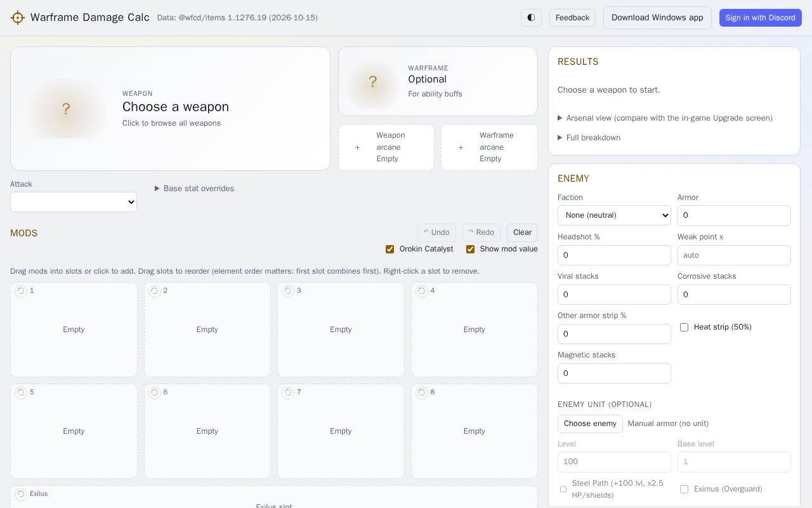
Task: Open the Attack dropdown
Action: pos(74,202)
